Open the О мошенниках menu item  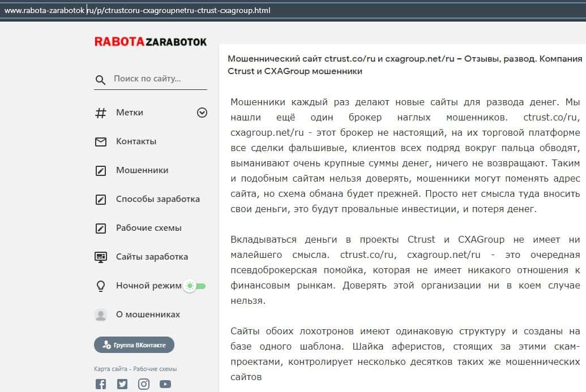(x=148, y=315)
